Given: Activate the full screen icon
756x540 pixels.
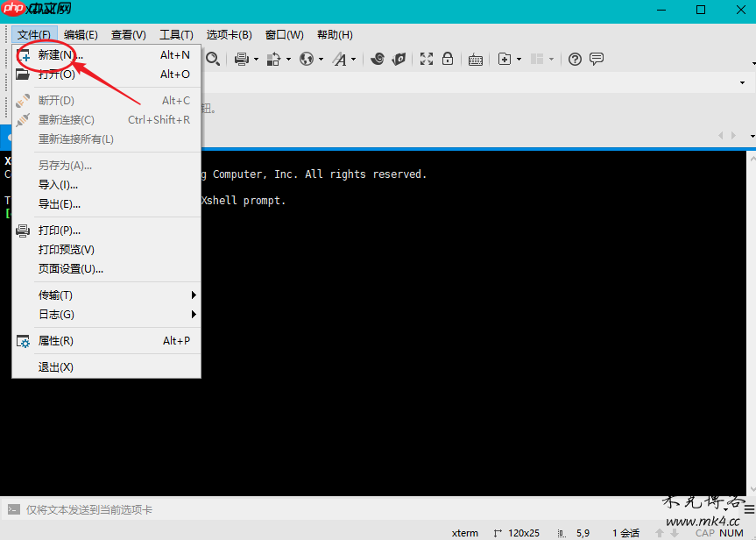Looking at the screenshot, I should [426, 59].
